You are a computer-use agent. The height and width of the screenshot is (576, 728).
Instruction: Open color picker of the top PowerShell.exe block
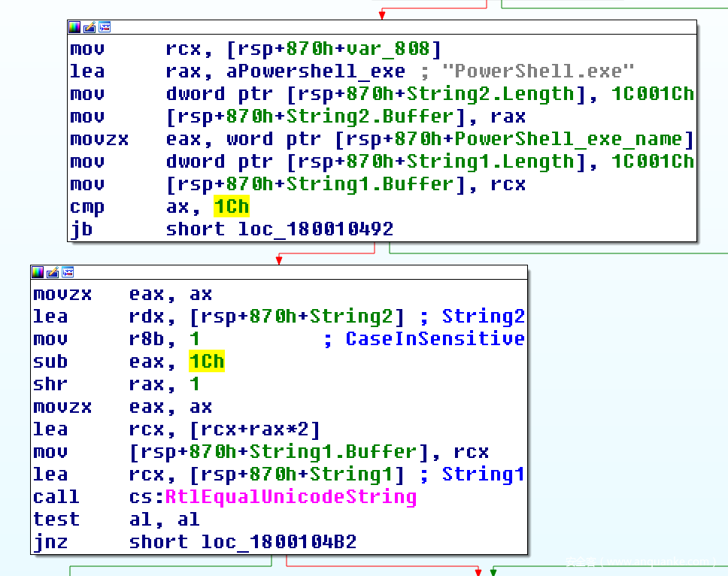(x=74, y=27)
